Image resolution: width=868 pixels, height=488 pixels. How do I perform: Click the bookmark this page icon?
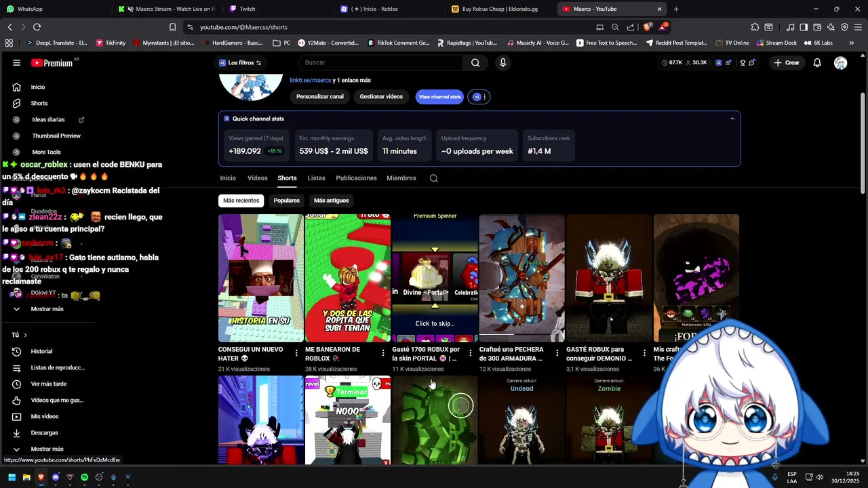(x=172, y=27)
